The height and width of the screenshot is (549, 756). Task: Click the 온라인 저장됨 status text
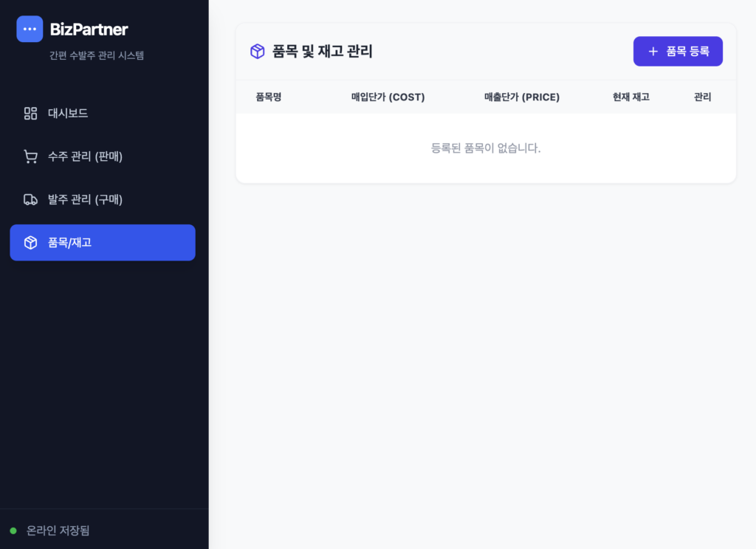(58, 531)
